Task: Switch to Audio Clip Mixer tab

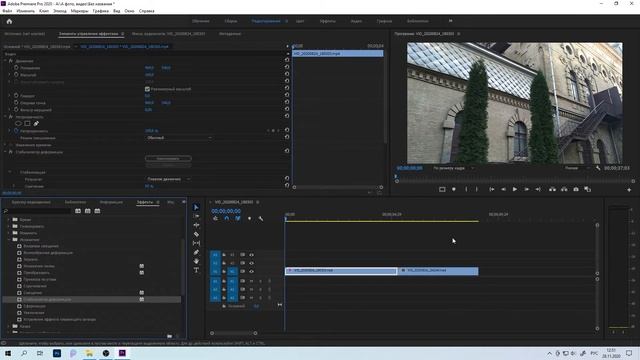Action: pos(169,34)
